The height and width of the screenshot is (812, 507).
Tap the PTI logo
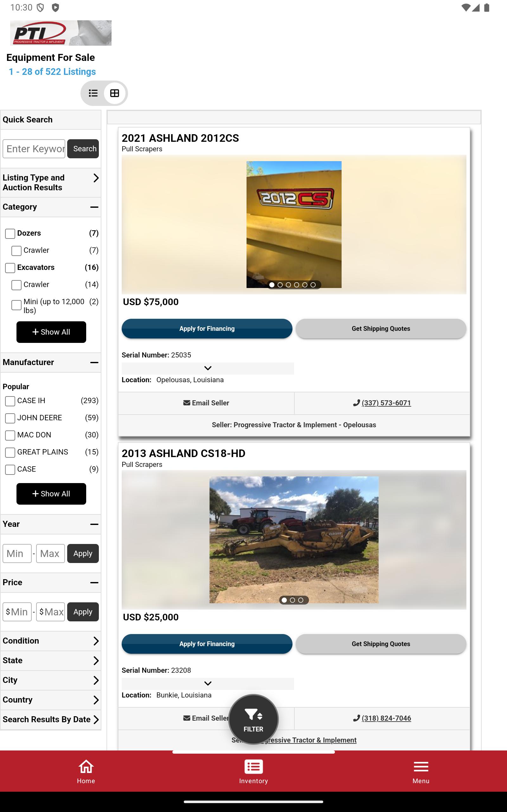tap(61, 33)
